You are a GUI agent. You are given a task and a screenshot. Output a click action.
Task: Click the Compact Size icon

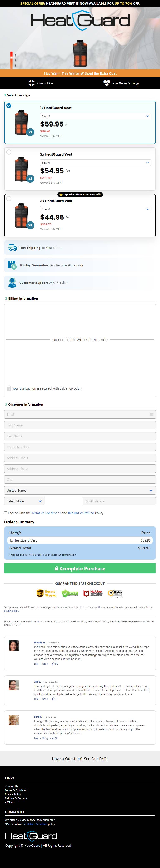coord(31,83)
